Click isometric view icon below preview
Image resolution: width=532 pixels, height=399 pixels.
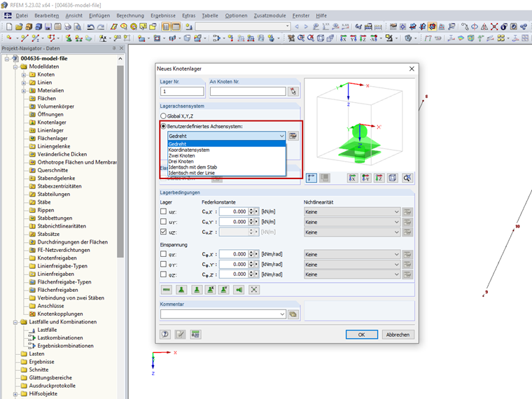point(393,178)
